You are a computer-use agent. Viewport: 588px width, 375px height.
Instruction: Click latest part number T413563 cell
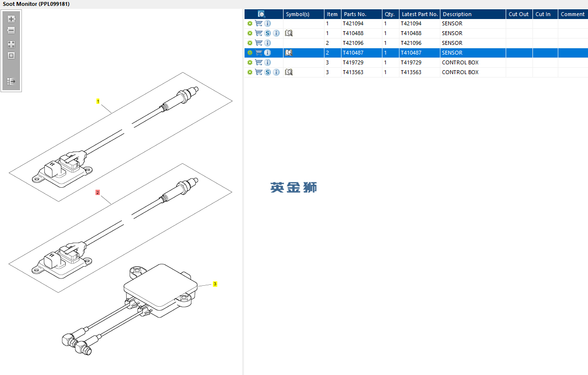[x=419, y=72]
